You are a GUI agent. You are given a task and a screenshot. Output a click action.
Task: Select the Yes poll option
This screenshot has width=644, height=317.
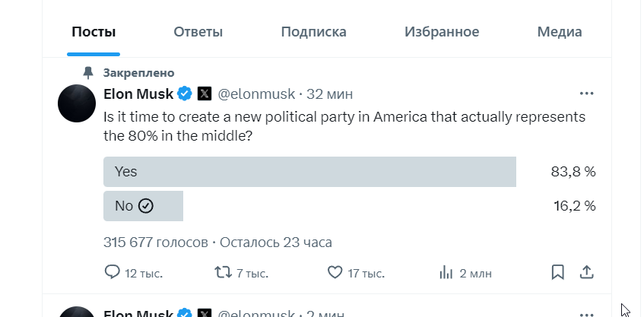pyautogui.click(x=309, y=172)
